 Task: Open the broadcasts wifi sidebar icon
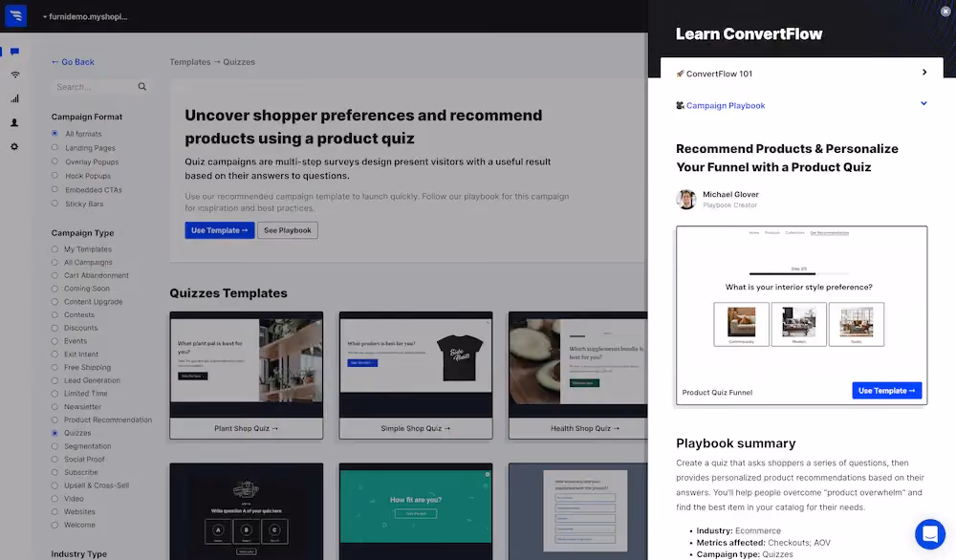14,75
